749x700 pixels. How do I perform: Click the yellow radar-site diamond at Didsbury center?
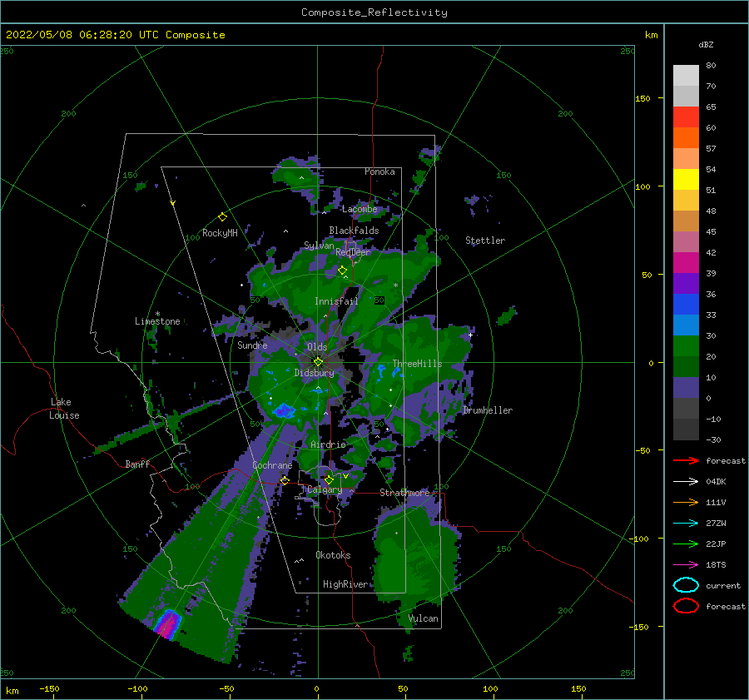click(x=318, y=362)
